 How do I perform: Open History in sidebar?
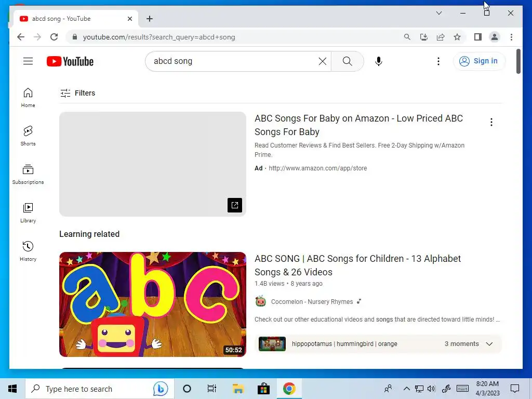[x=28, y=251]
